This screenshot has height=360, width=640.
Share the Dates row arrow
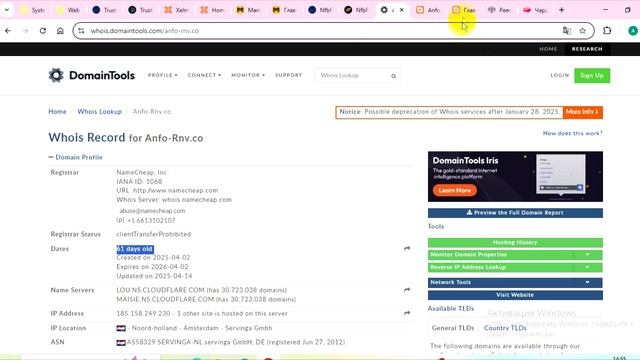point(407,248)
